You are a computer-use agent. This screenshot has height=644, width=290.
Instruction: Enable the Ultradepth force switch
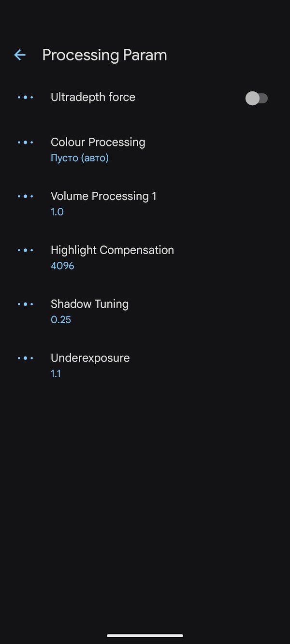coord(256,99)
